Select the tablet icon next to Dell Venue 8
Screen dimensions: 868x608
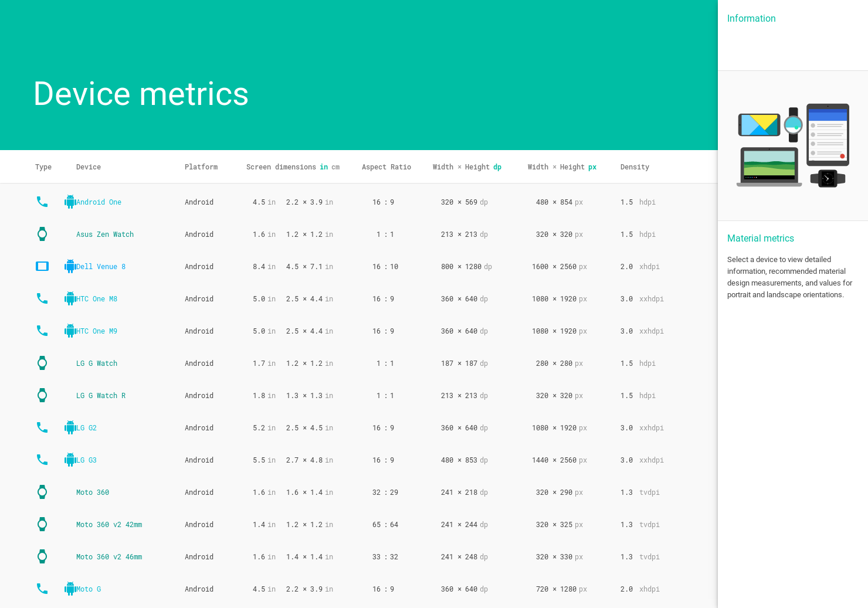click(x=42, y=266)
